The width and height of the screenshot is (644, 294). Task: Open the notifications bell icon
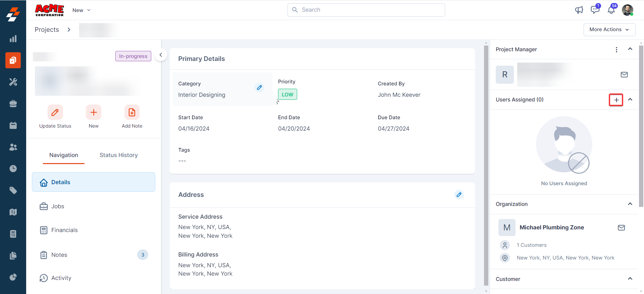[611, 10]
